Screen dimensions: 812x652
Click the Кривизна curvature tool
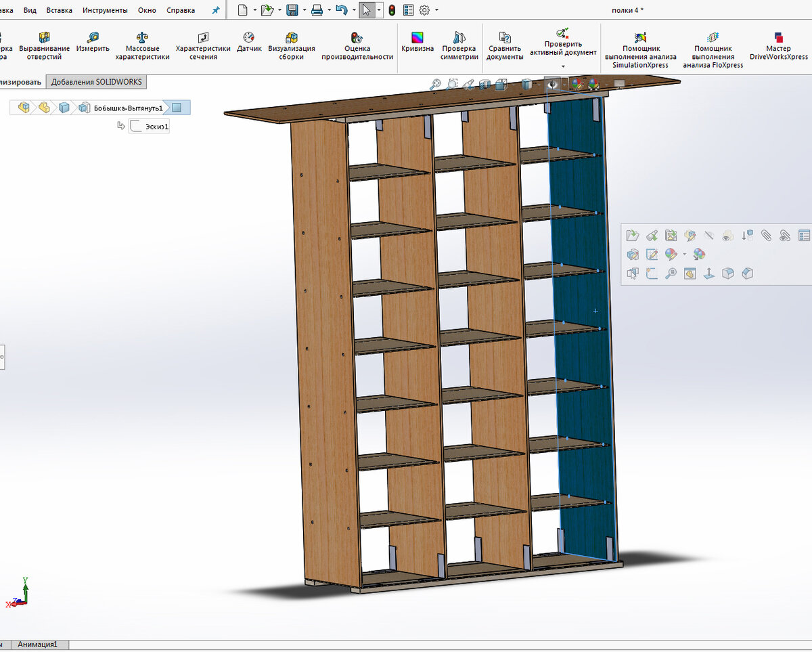(x=418, y=42)
